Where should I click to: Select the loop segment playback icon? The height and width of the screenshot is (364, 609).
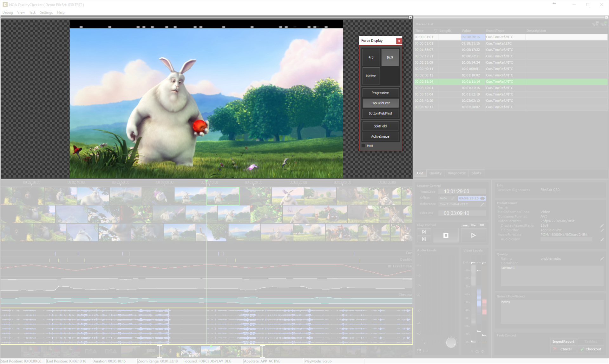point(473,225)
